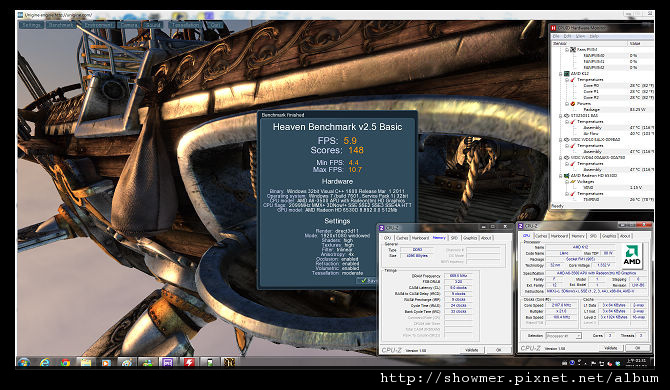Collapse the WDC WD10 drive node
Viewport: 670px width, 390px height.
coord(561,139)
